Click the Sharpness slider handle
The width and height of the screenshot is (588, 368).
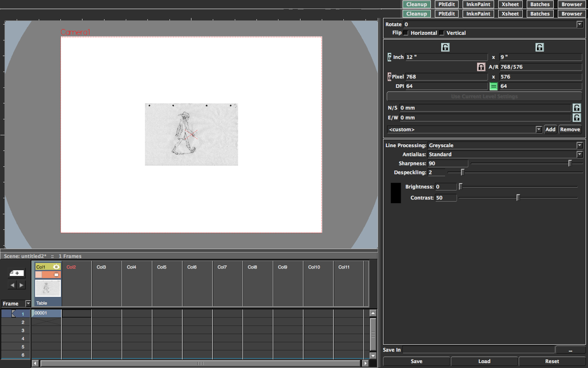[x=570, y=163]
